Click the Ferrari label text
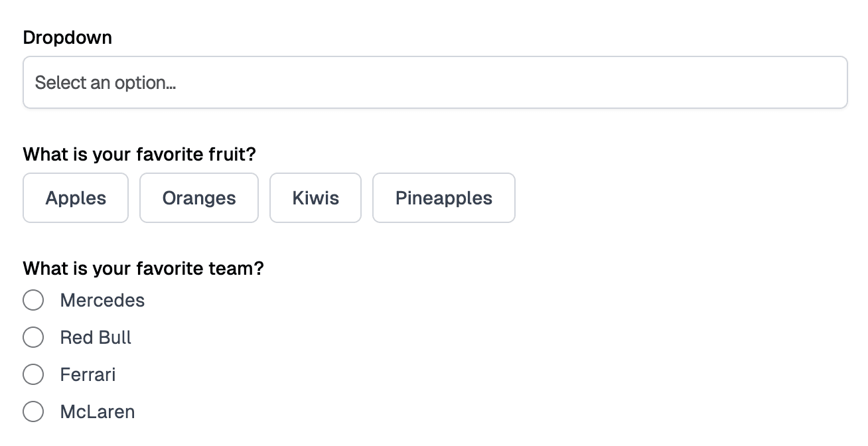The width and height of the screenshot is (868, 446). pos(88,374)
